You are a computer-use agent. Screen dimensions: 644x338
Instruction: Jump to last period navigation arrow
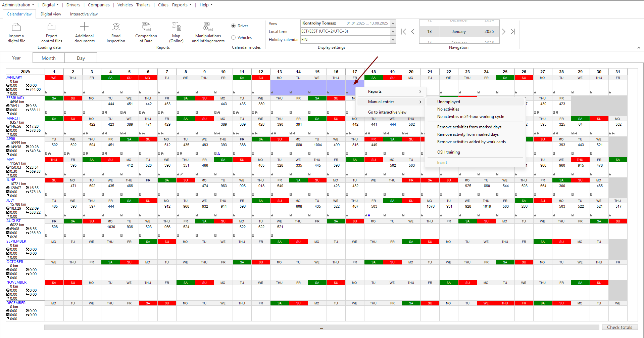(x=513, y=32)
